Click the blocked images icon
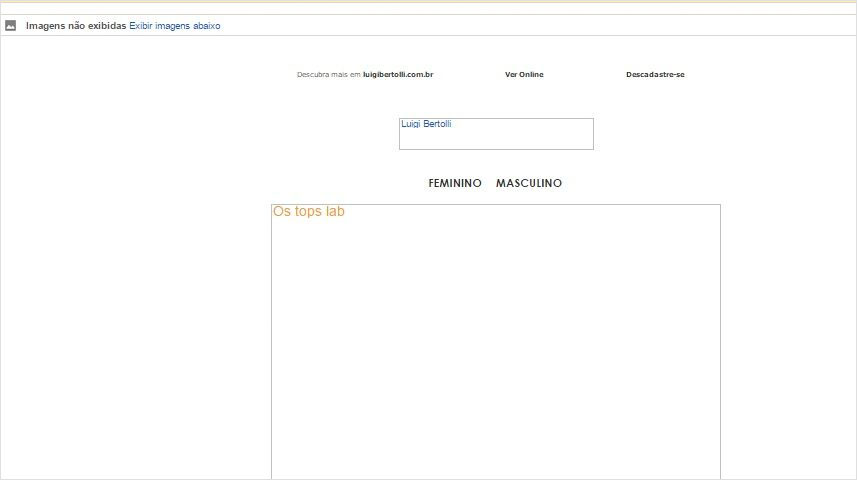 tap(10, 26)
